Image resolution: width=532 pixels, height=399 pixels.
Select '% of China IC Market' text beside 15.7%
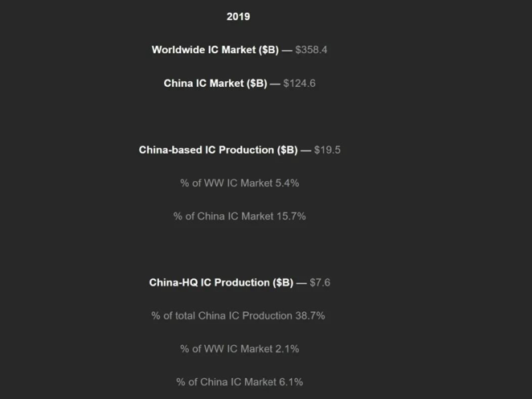tap(223, 216)
